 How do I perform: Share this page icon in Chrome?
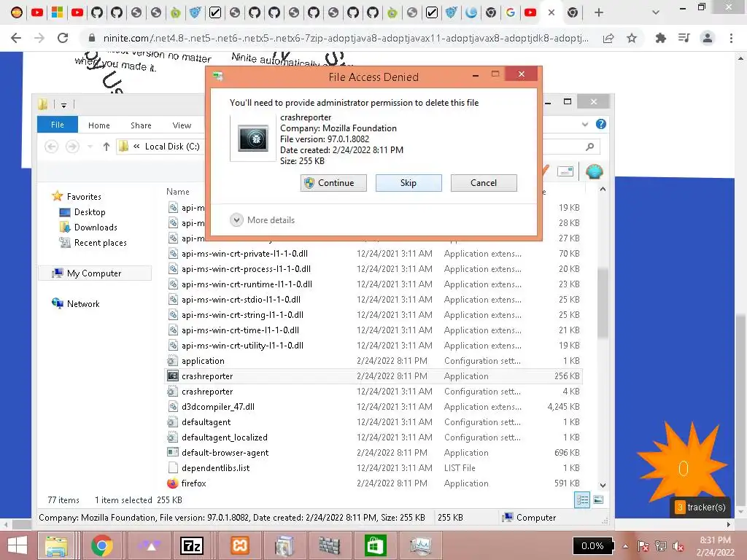pos(608,38)
